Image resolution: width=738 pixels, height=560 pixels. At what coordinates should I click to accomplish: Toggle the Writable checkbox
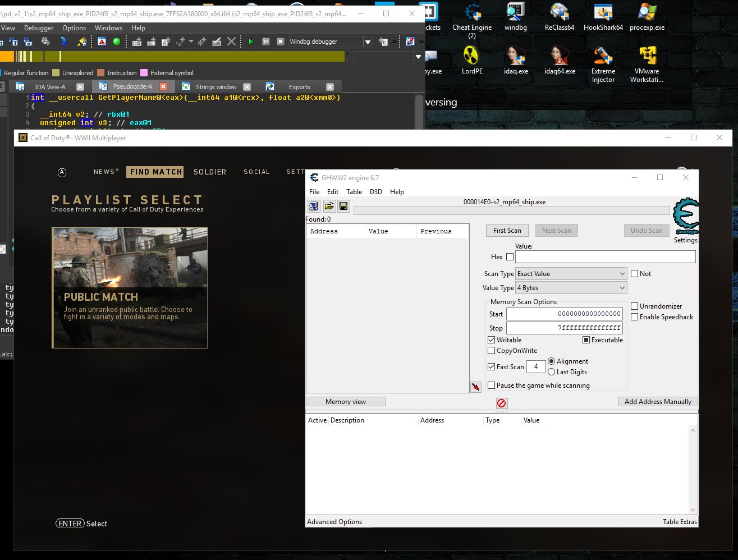click(x=492, y=340)
